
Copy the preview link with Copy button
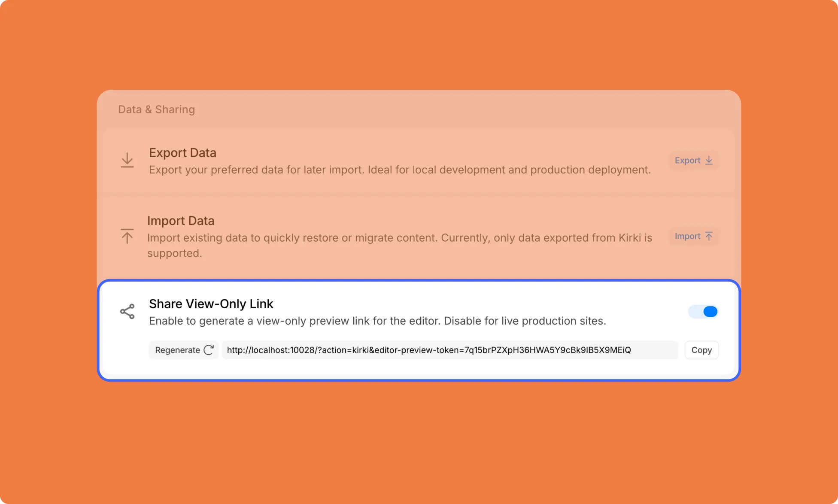701,350
